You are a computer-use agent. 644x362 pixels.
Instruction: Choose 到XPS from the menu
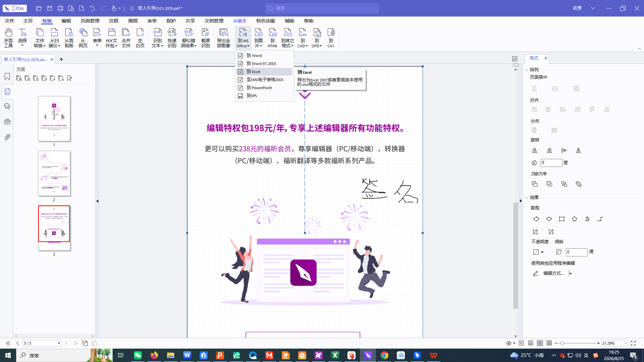pyautogui.click(x=264, y=96)
